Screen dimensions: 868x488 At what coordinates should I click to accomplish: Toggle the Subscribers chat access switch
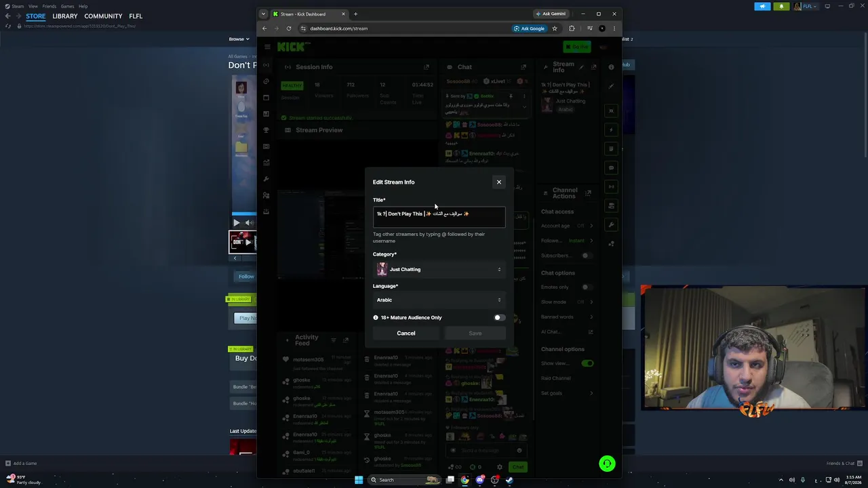pos(587,256)
